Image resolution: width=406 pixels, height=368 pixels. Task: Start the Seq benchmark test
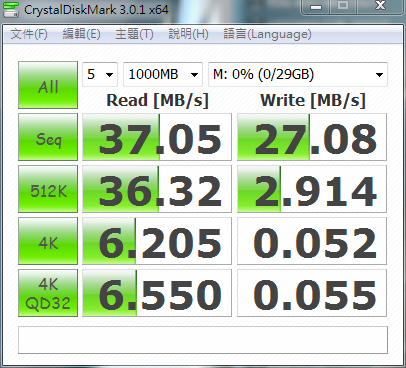click(x=48, y=137)
